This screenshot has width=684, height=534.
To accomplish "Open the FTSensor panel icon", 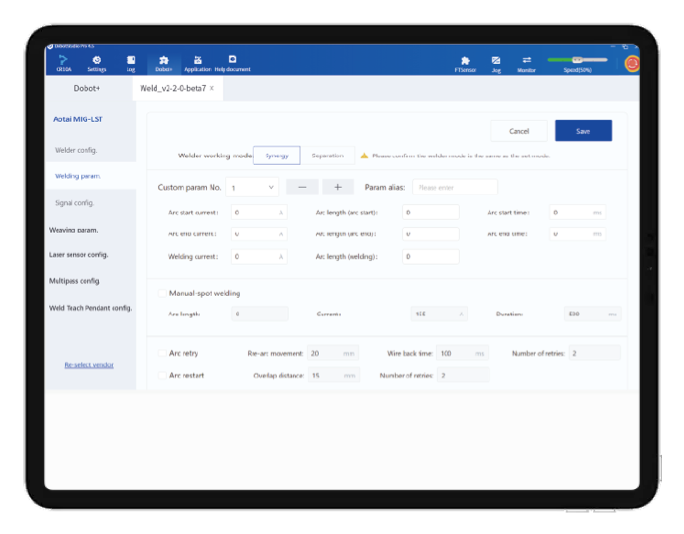I will point(465,62).
